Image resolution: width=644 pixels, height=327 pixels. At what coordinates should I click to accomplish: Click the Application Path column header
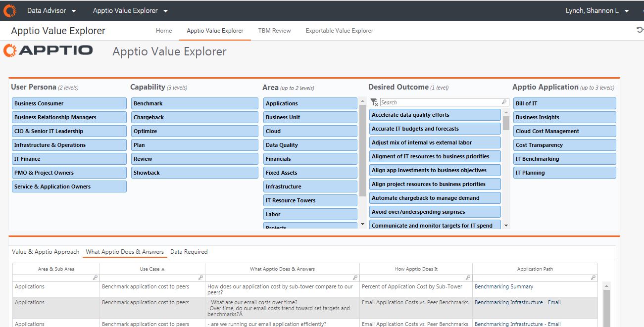click(535, 269)
